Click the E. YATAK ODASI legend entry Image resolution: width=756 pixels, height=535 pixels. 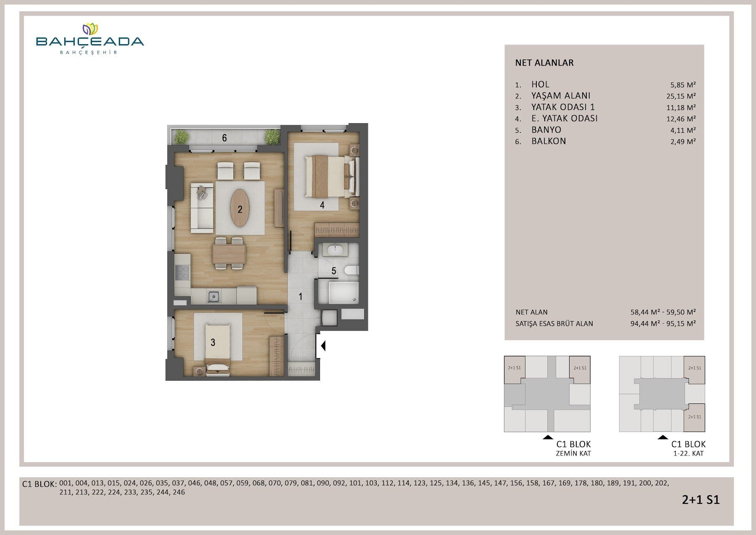coord(564,119)
